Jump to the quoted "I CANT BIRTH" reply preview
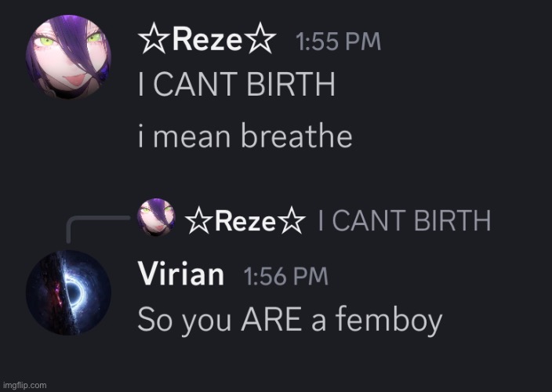 (405, 221)
